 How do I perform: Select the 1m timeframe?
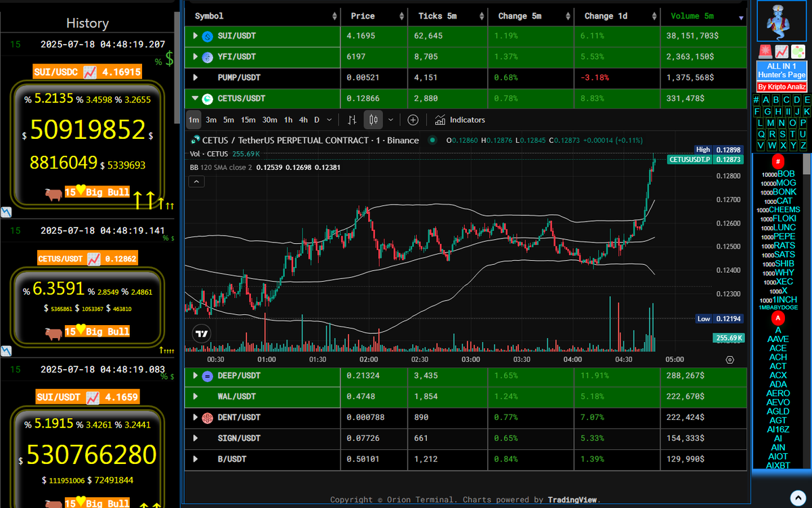pyautogui.click(x=194, y=120)
